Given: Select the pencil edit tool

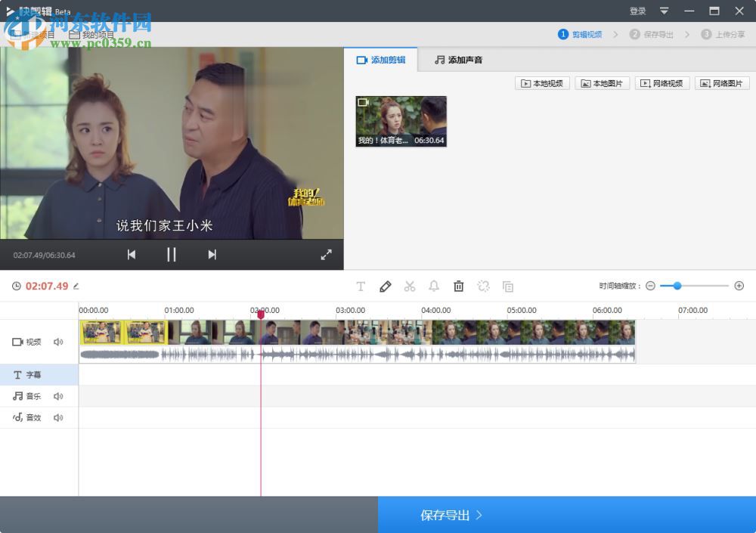Looking at the screenshot, I should (x=385, y=286).
